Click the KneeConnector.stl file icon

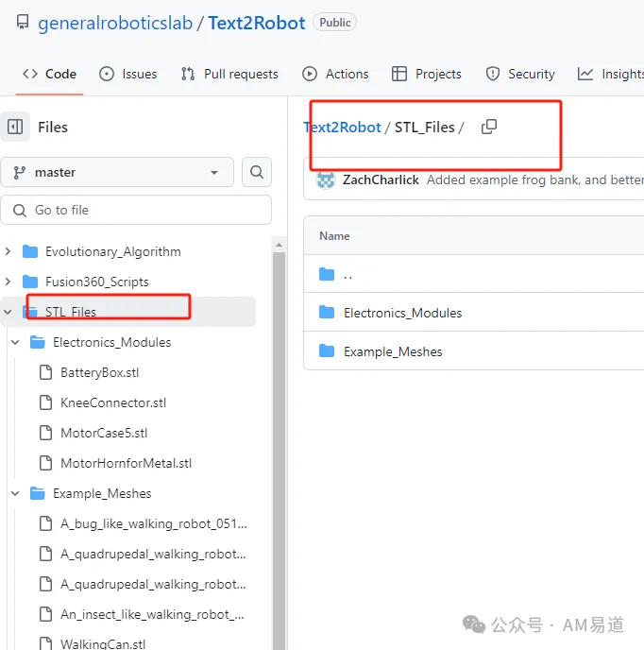pos(45,402)
